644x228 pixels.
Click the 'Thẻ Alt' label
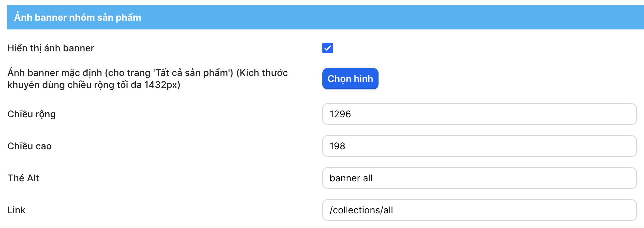click(23, 178)
